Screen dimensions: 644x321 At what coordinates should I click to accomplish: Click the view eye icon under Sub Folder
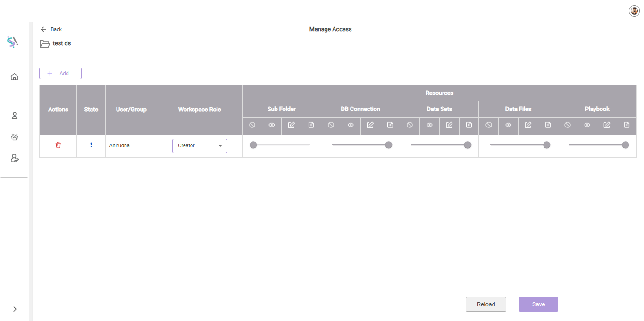pos(272,125)
